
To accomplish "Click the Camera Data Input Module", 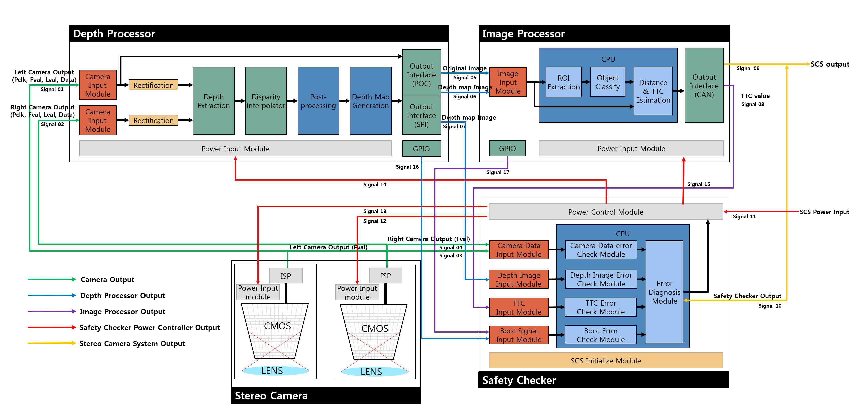I will click(519, 250).
